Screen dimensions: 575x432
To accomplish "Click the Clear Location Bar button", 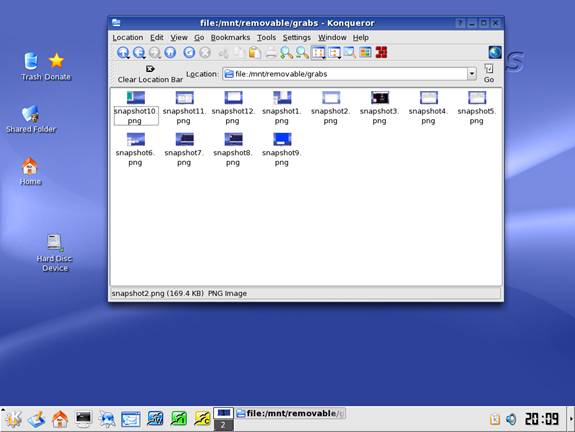I will click(150, 74).
